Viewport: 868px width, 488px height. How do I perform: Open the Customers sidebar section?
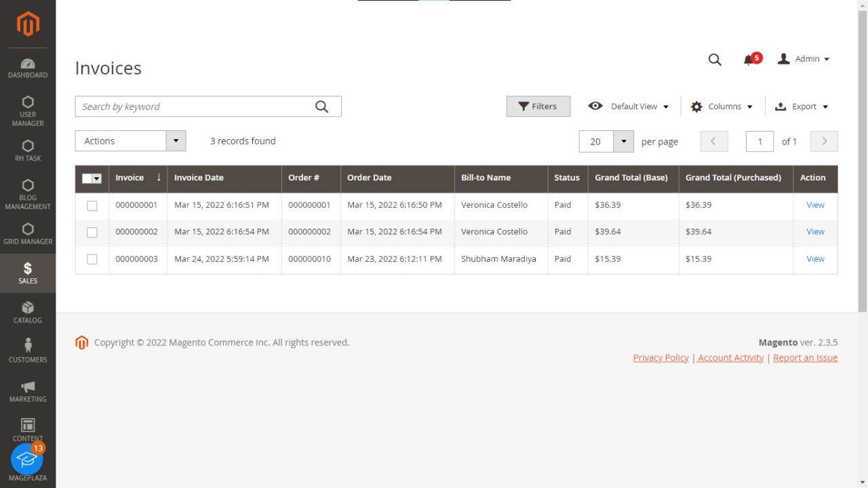(x=28, y=351)
